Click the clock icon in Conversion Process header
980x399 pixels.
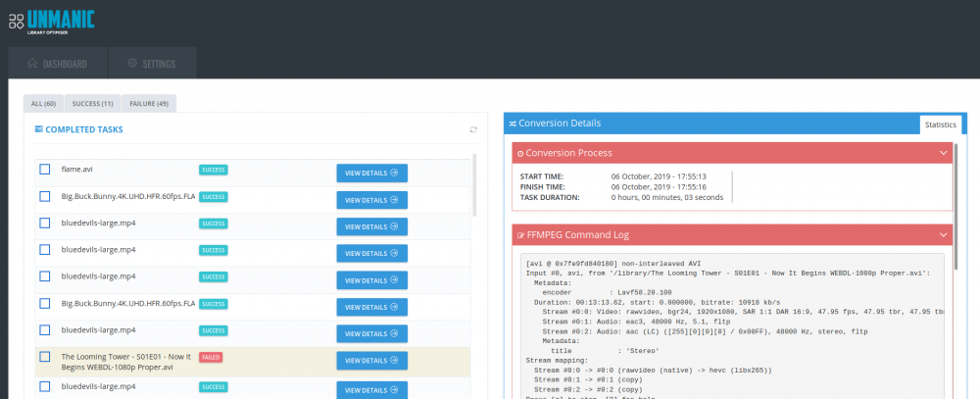click(x=520, y=153)
